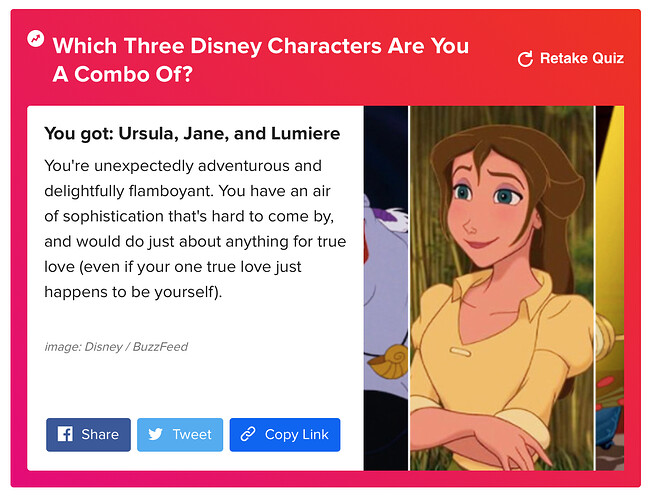Click the Retake Quiz text
Image resolution: width=652 pixels, height=499 pixels.
click(582, 58)
